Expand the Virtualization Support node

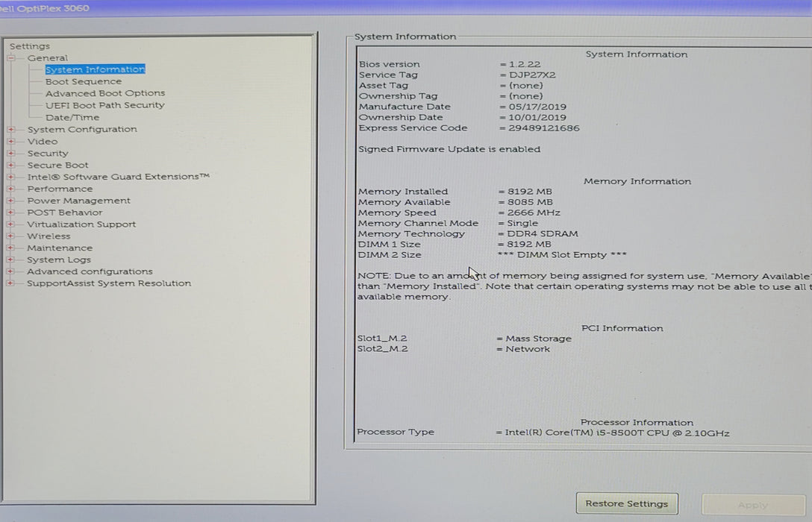point(11,224)
